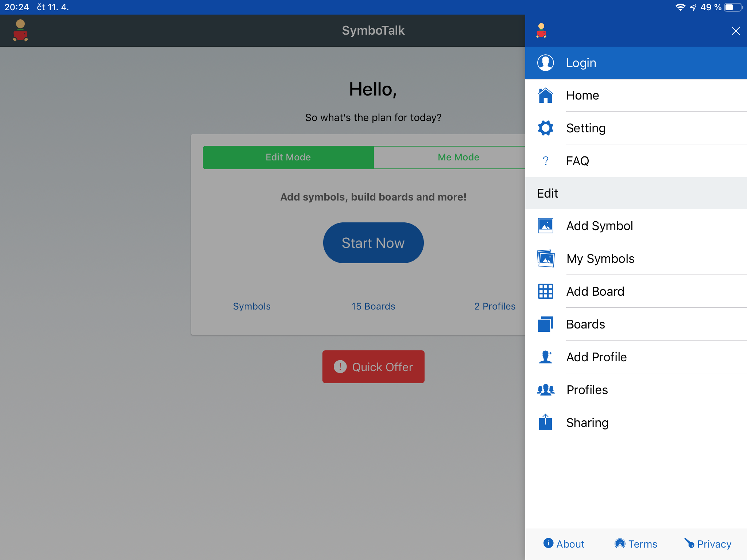Choose Add Board in menu
747x560 pixels.
pyautogui.click(x=636, y=291)
